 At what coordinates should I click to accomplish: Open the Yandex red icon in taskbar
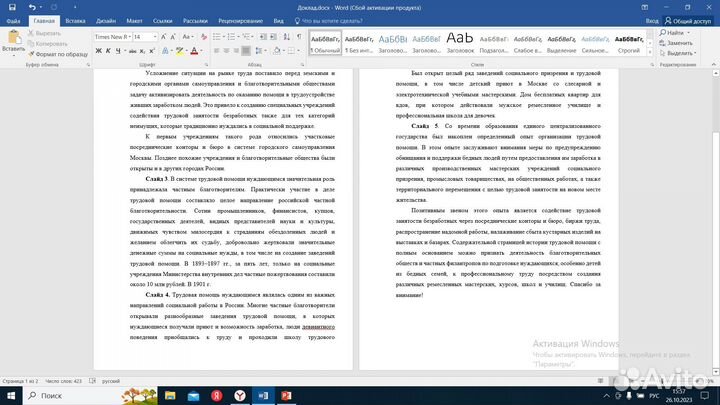[x=217, y=395]
